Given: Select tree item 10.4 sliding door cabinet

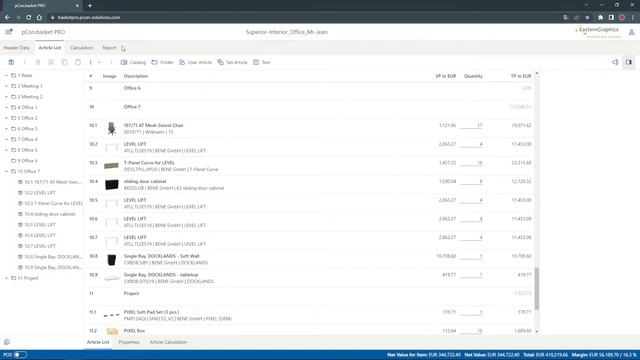Looking at the screenshot, I should 47,214.
